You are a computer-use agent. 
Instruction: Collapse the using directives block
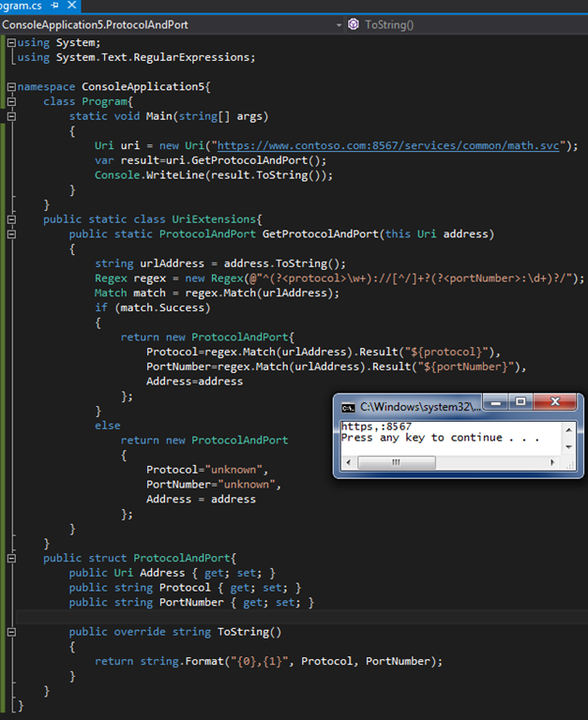click(9, 43)
